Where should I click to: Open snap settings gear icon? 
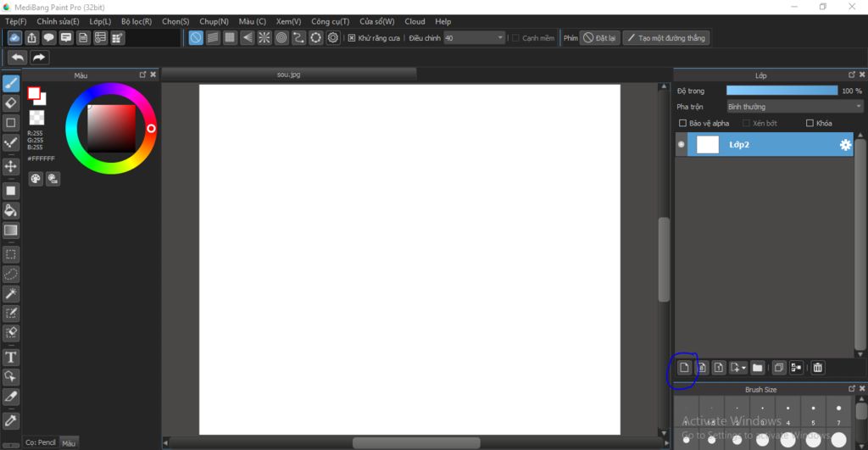point(332,37)
